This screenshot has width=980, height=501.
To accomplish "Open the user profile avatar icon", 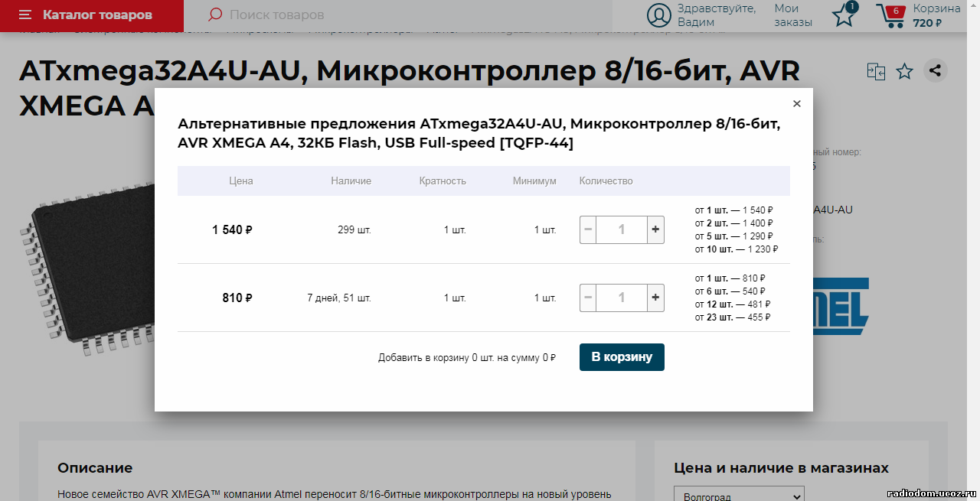I will [x=658, y=15].
